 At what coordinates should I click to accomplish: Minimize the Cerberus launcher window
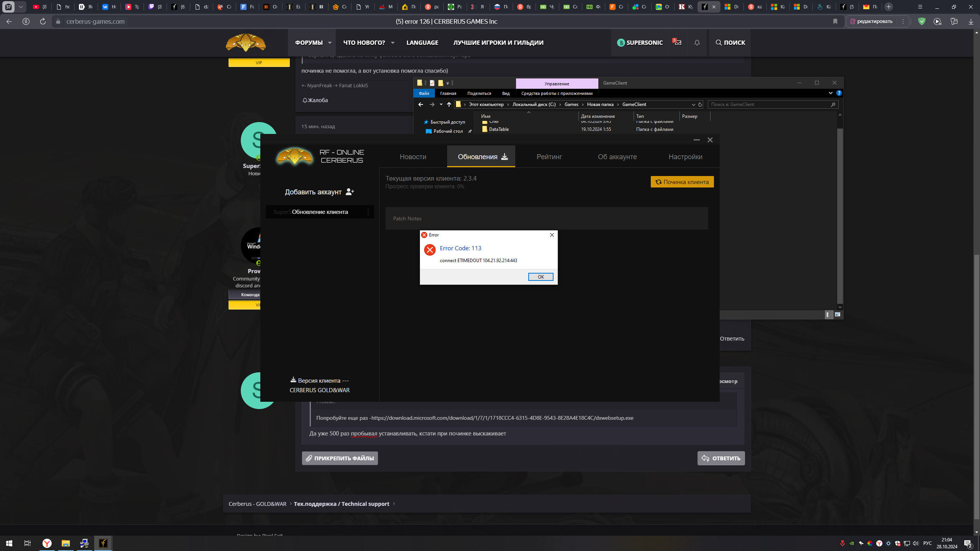click(x=696, y=140)
